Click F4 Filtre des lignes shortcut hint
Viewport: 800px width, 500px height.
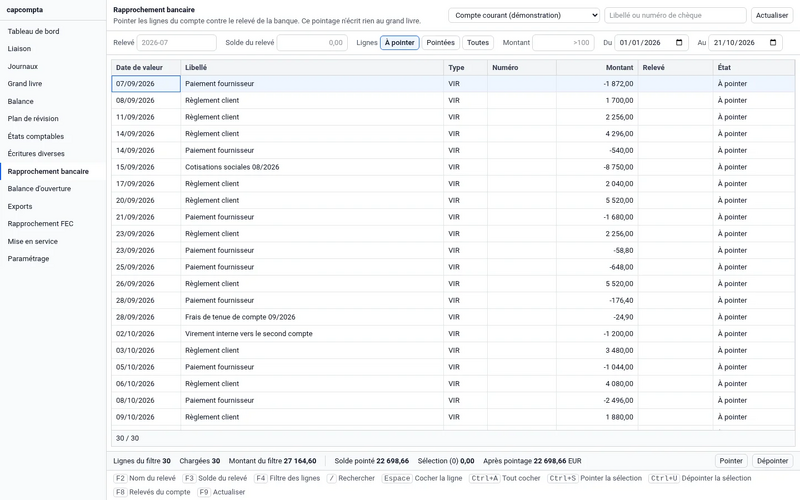[x=287, y=478]
